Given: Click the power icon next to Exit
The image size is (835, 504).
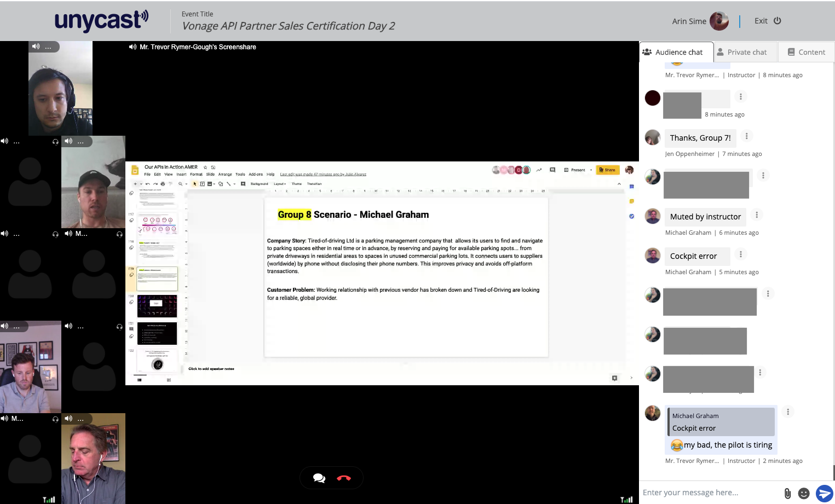Looking at the screenshot, I should pyautogui.click(x=777, y=21).
